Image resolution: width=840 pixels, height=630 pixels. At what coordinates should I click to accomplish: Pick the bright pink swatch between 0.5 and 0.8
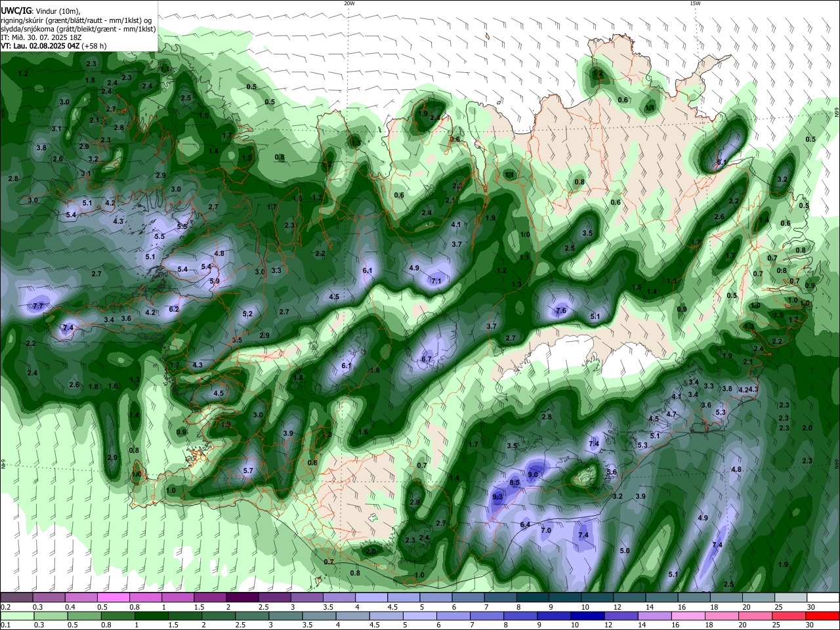114,598
